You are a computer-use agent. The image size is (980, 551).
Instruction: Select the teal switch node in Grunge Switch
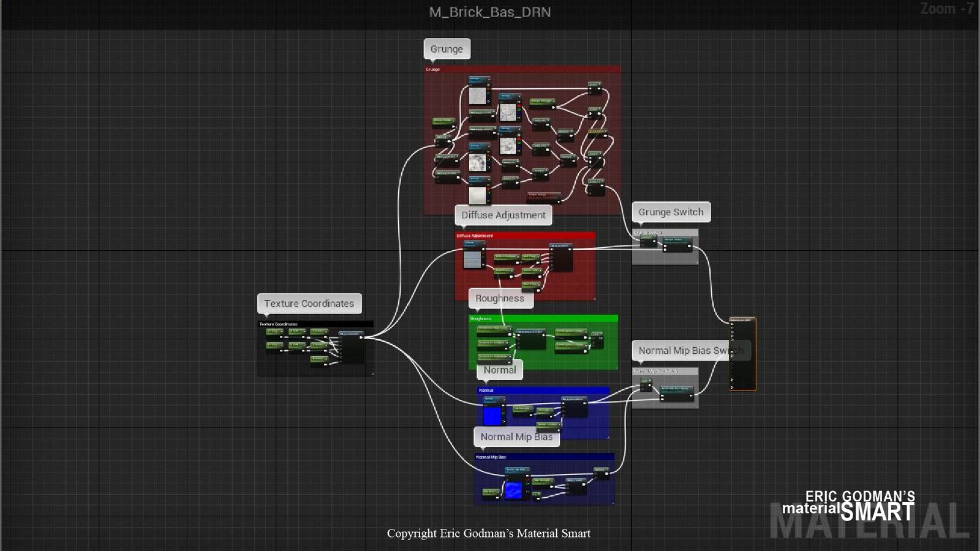click(x=677, y=245)
